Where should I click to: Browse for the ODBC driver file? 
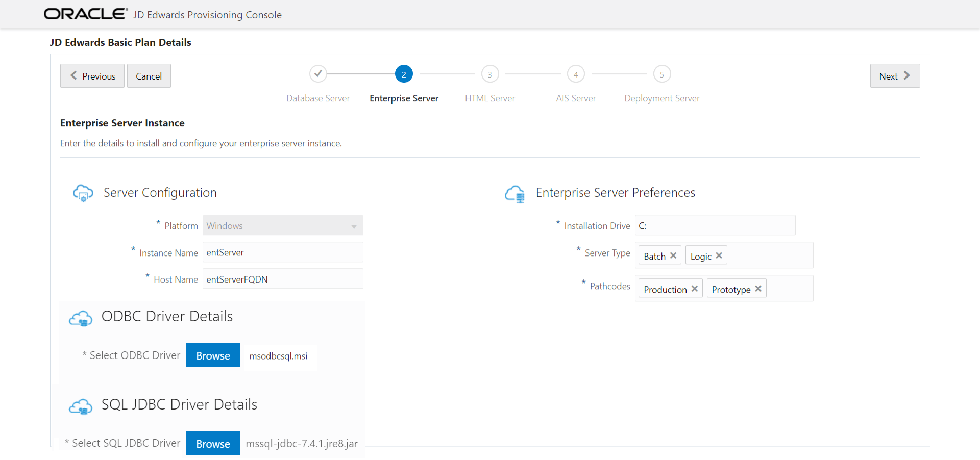coord(213,355)
